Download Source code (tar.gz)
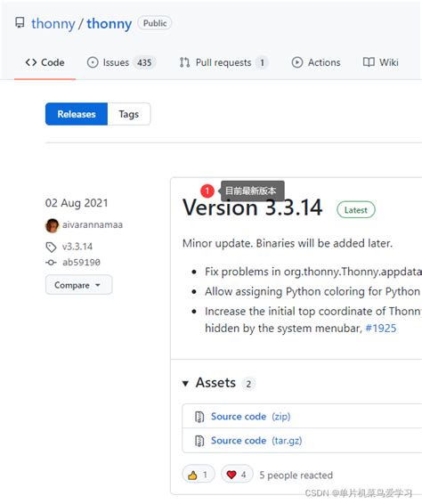422x504 pixels. point(256,441)
